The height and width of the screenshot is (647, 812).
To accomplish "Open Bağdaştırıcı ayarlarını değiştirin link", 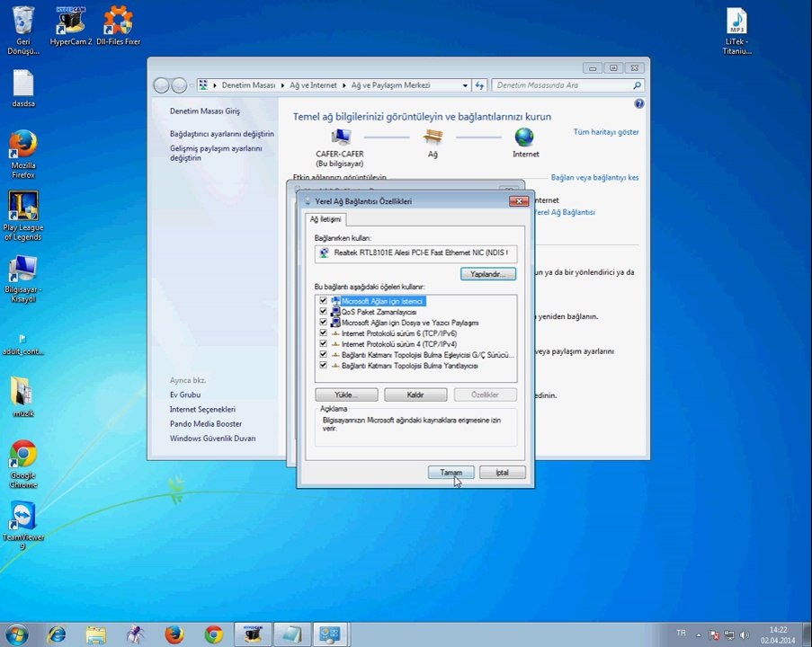I will point(221,134).
